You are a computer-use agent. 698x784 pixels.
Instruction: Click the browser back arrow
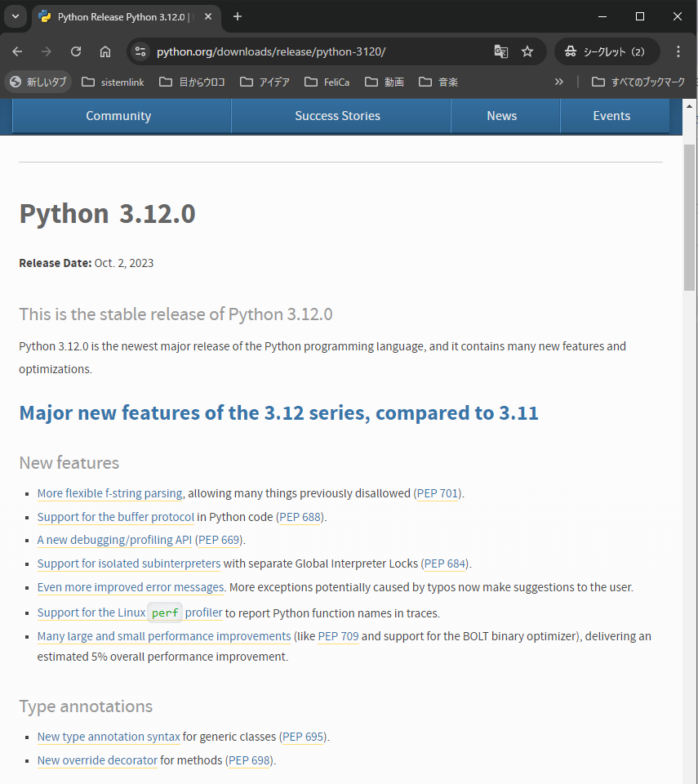pos(17,51)
